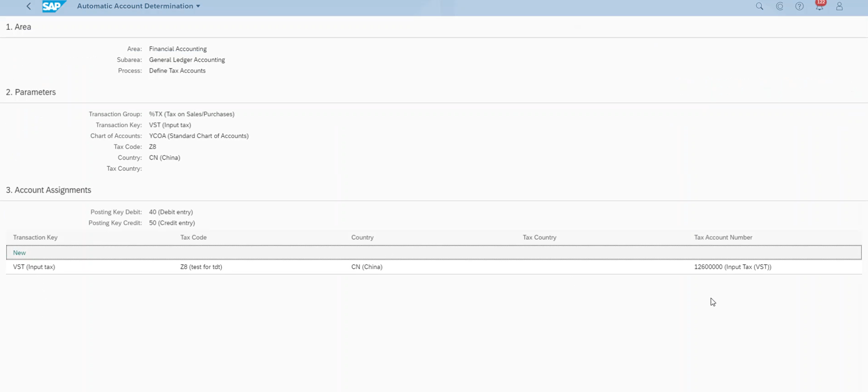868x392 pixels.
Task: Click CN (China) country parameter value
Action: [x=165, y=158]
